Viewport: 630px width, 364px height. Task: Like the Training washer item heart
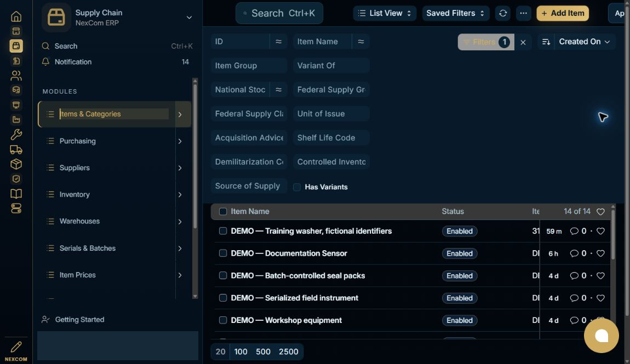(600, 231)
